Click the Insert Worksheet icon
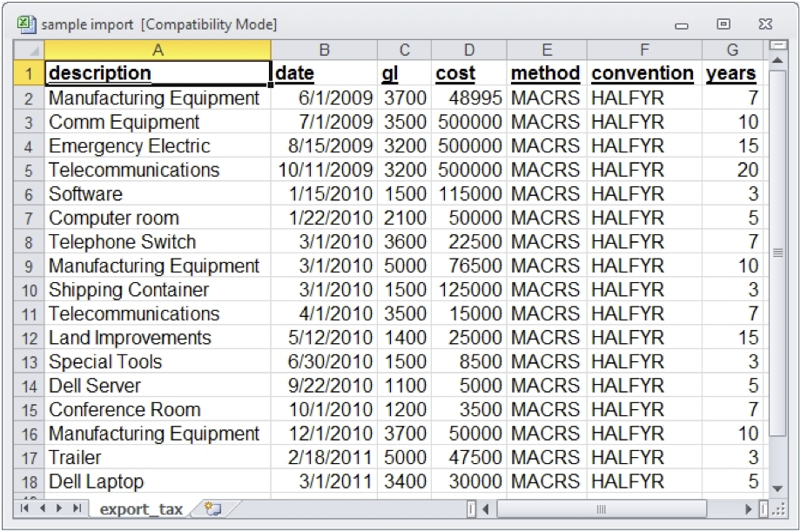The width and height of the screenshot is (801, 532). coord(212,509)
